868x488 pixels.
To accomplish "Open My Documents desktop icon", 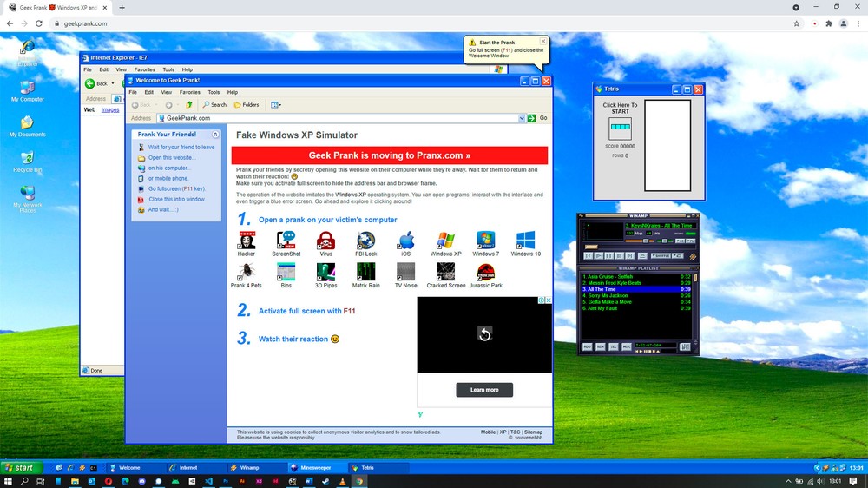I will coord(27,127).
